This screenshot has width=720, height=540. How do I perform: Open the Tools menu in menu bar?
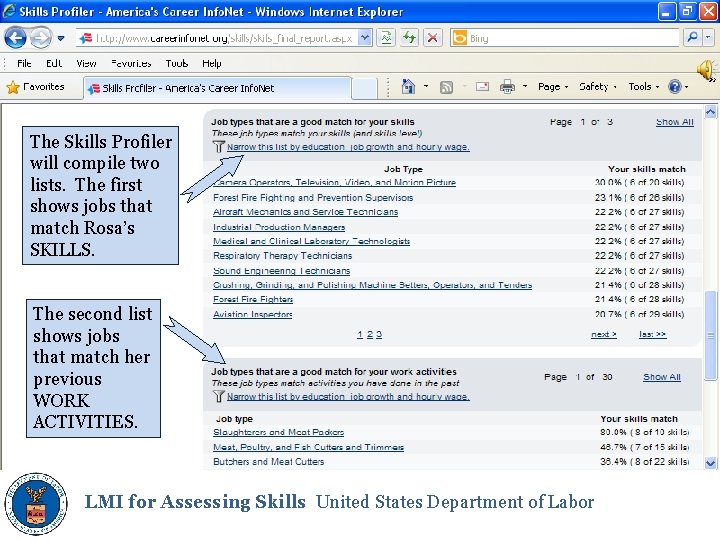click(177, 63)
